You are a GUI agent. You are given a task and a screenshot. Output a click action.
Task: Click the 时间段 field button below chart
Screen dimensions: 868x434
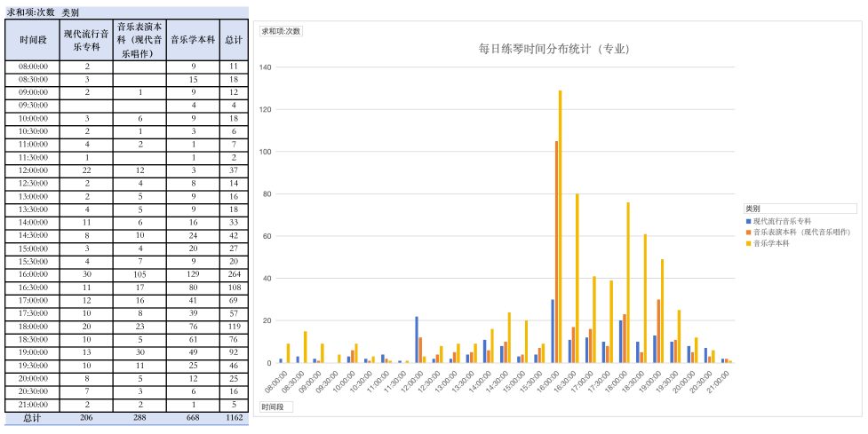coord(275,407)
